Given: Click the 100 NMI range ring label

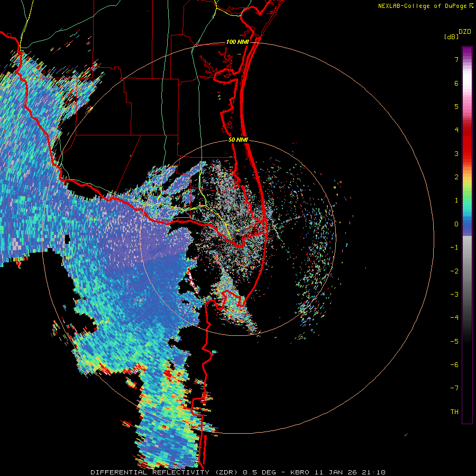Looking at the screenshot, I should pos(237,42).
